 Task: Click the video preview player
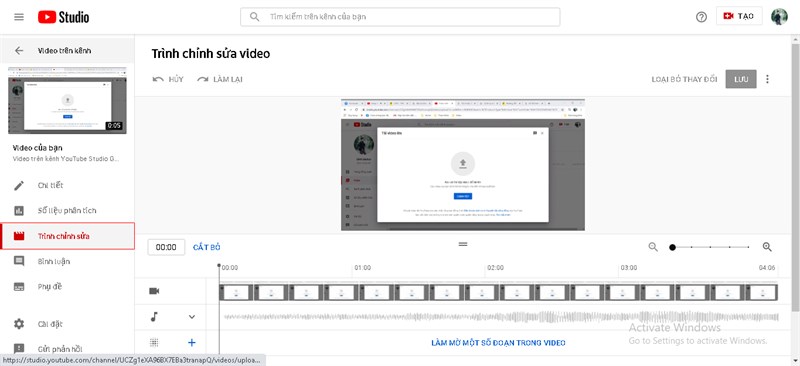tap(463, 164)
